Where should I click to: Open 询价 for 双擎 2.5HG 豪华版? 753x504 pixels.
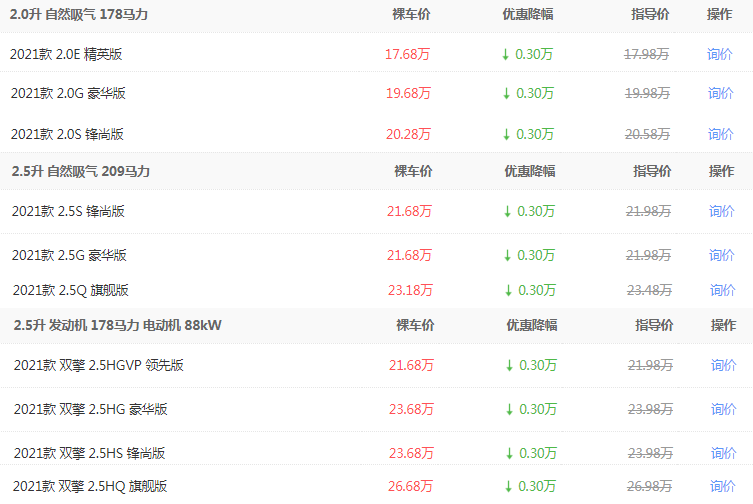pyautogui.click(x=724, y=409)
